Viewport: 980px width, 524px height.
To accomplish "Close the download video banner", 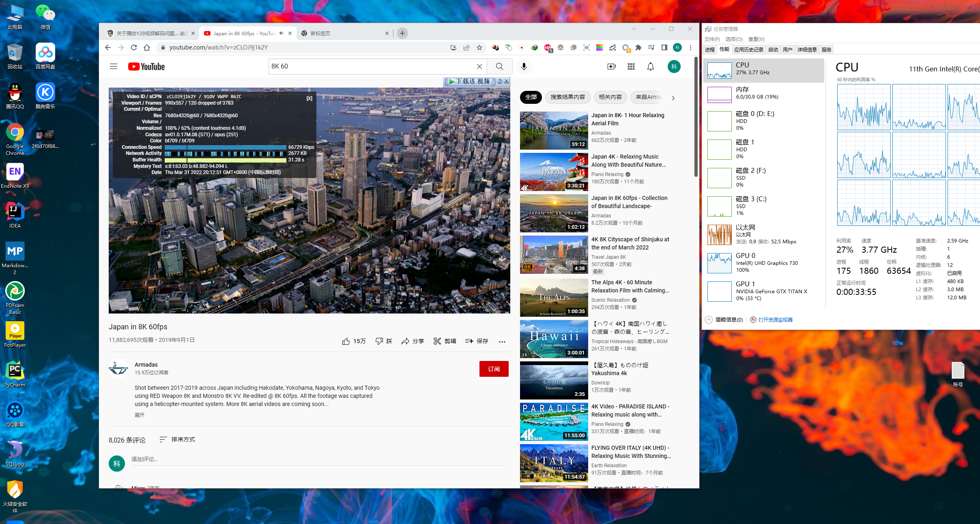I will 506,81.
